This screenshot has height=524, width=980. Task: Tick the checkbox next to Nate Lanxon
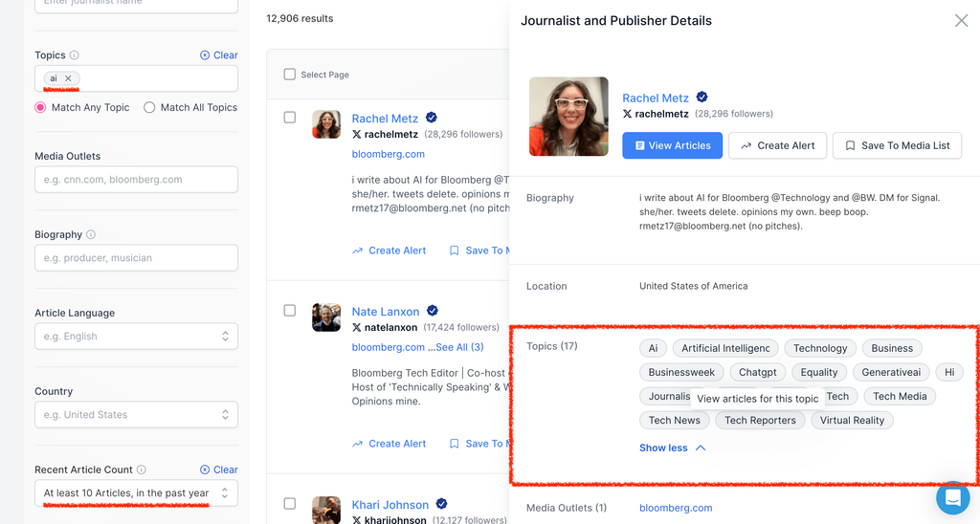coord(290,311)
